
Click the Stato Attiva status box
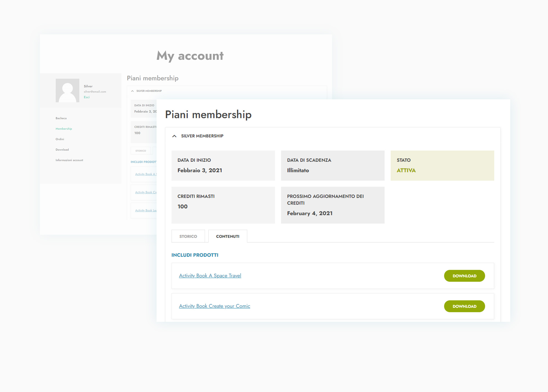tap(442, 166)
